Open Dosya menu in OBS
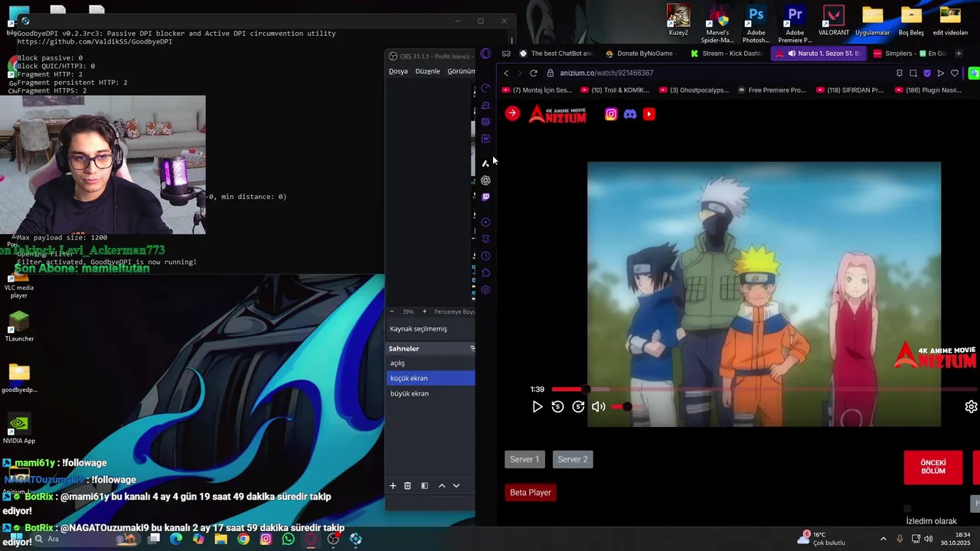This screenshot has height=551, width=980. [x=398, y=71]
